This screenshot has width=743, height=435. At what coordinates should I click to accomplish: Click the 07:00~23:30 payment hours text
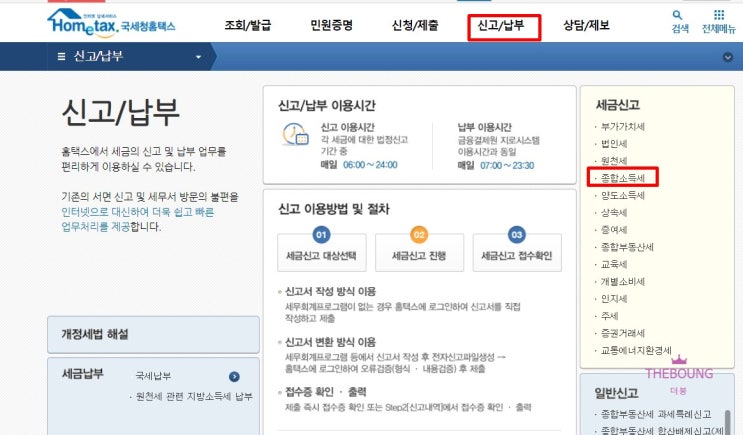coord(507,165)
